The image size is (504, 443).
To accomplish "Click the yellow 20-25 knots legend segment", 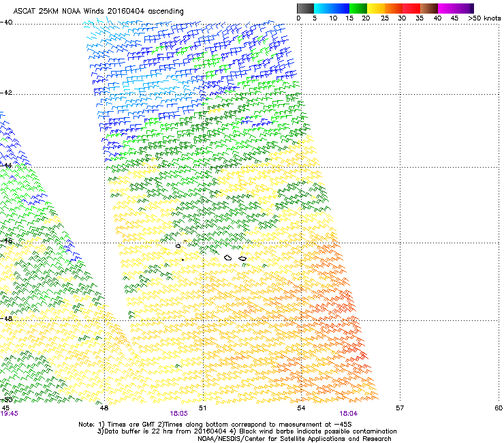I will [376, 8].
